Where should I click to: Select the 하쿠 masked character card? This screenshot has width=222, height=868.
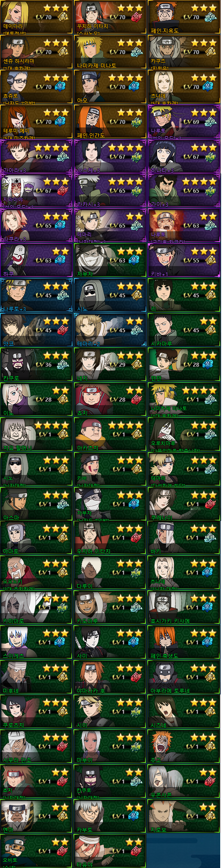[x=36, y=260]
